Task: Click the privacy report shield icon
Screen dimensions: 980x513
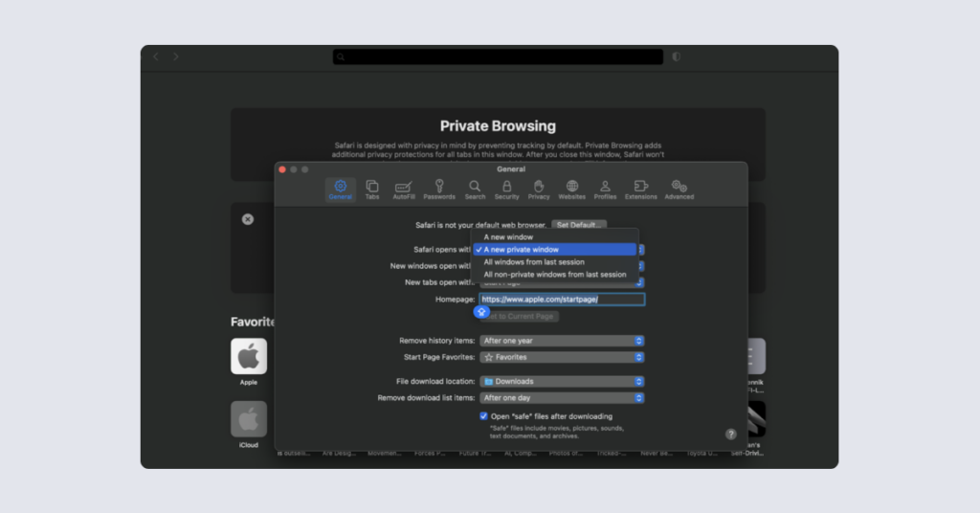Action: click(x=677, y=56)
